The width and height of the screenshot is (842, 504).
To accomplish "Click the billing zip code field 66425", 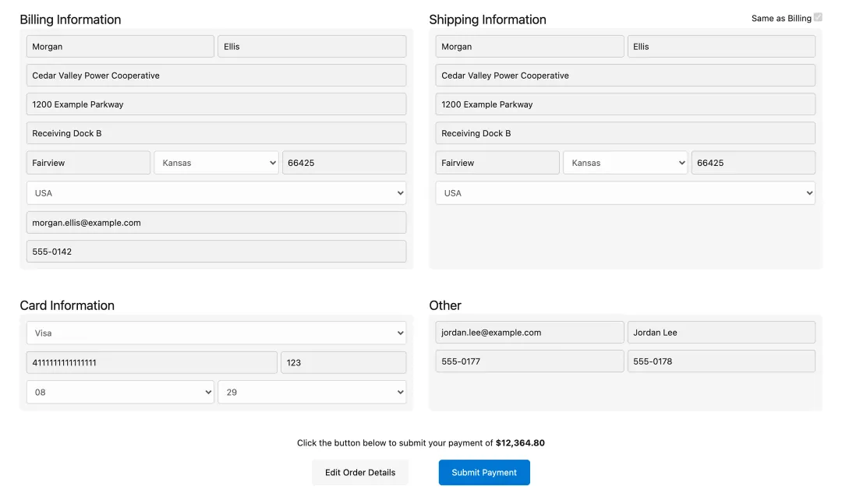I will [345, 163].
